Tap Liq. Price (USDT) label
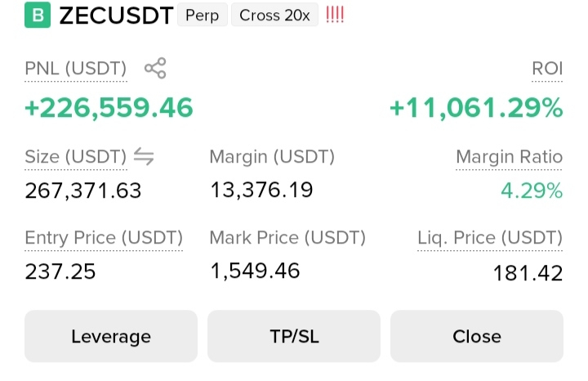The image size is (588, 381). [490, 238]
